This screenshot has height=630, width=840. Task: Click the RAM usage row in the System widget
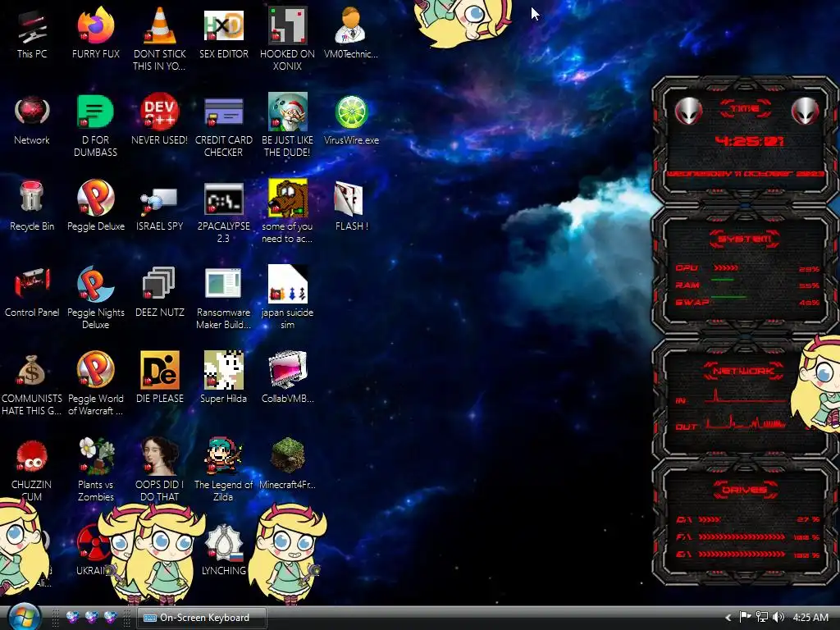click(747, 285)
